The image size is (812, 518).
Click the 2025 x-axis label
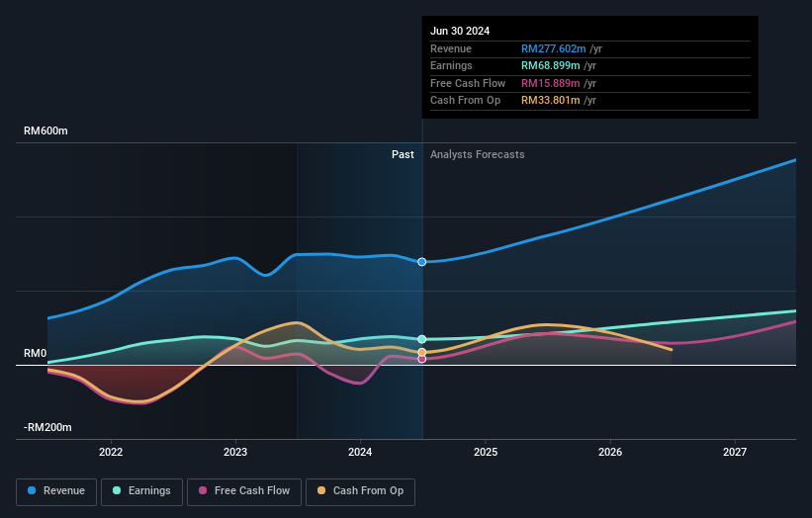coord(486,453)
